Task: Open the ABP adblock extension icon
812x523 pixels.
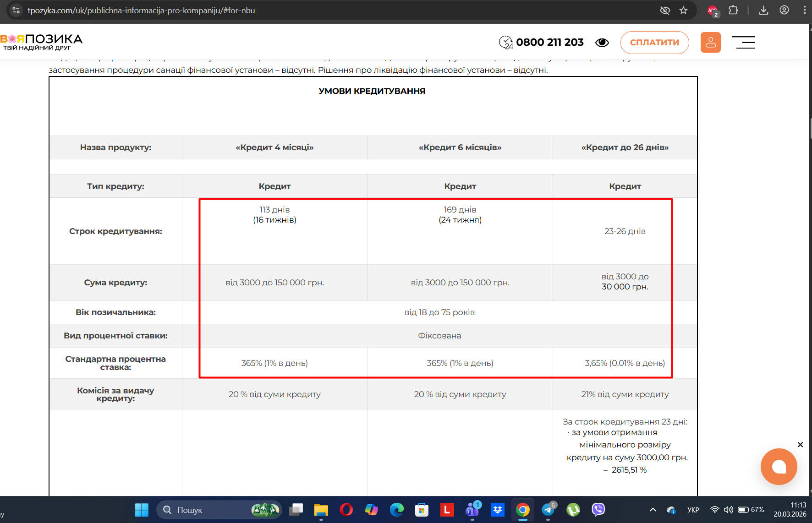Action: [x=713, y=11]
